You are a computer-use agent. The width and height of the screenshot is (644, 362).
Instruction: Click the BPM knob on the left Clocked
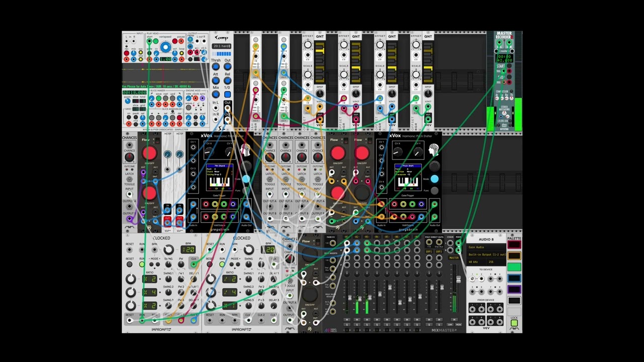point(169,249)
